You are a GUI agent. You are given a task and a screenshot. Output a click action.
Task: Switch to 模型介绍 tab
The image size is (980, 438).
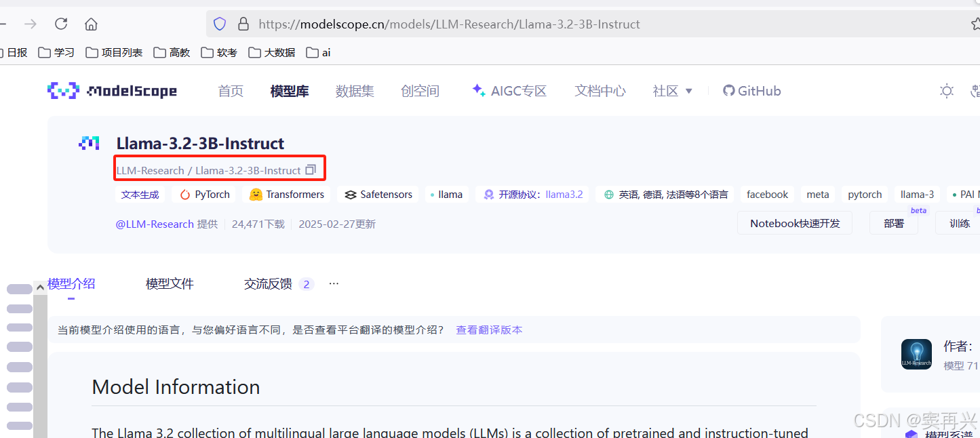coord(71,284)
